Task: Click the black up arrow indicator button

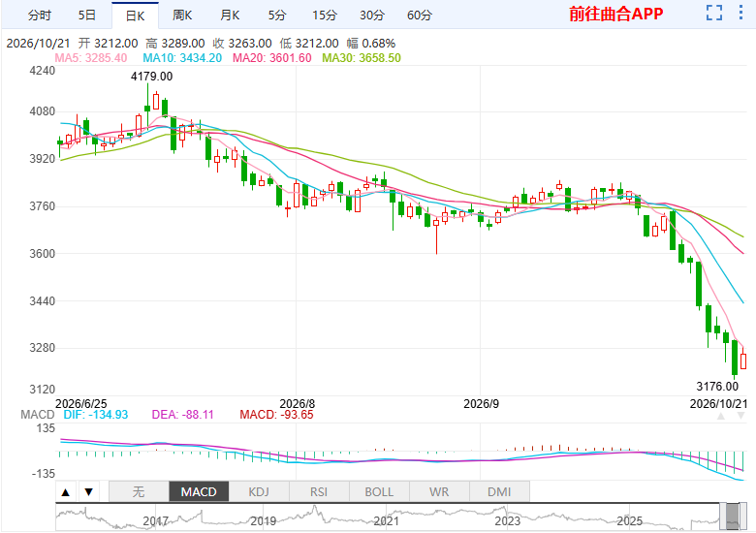Action: pyautogui.click(x=66, y=492)
